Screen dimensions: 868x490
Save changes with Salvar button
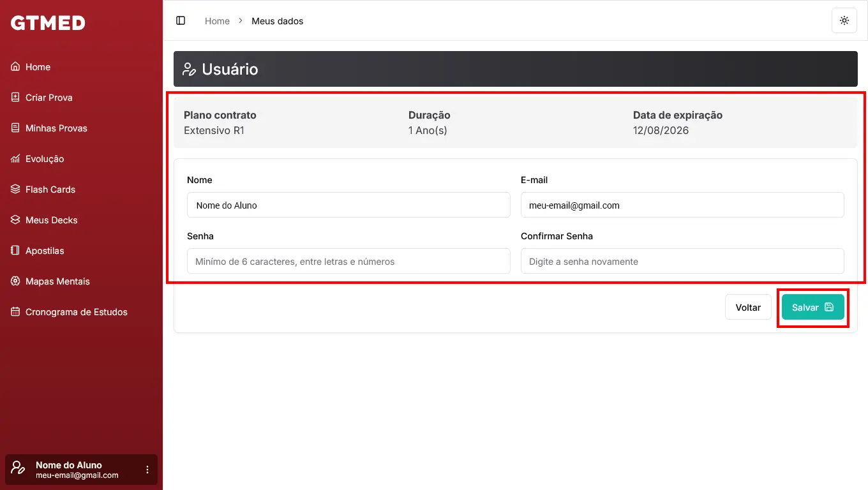812,308
